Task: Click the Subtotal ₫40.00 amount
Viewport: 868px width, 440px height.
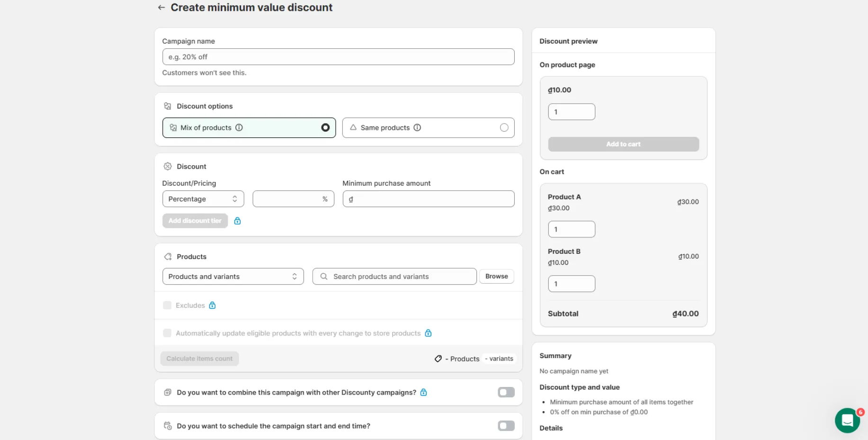Action: [x=686, y=314]
